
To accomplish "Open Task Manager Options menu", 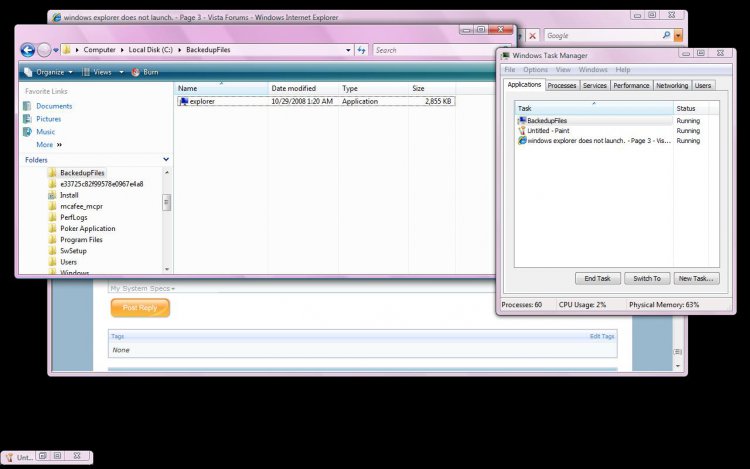I will point(535,70).
